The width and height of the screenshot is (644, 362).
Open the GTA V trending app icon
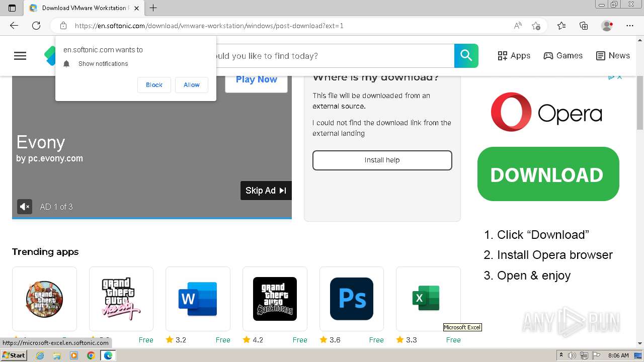tap(44, 299)
